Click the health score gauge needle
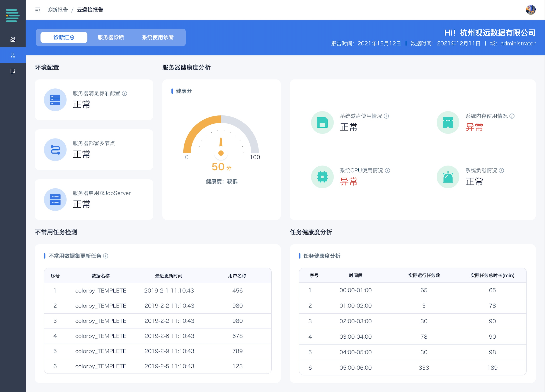Screen dimensions: 545x392 (221, 142)
